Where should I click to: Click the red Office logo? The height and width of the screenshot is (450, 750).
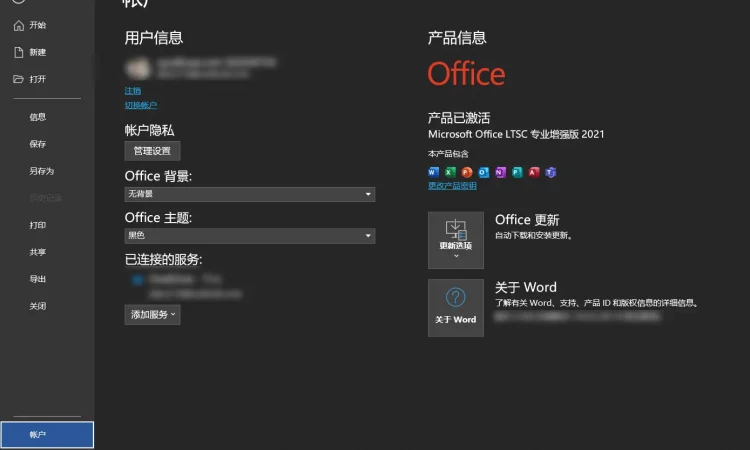point(466,74)
